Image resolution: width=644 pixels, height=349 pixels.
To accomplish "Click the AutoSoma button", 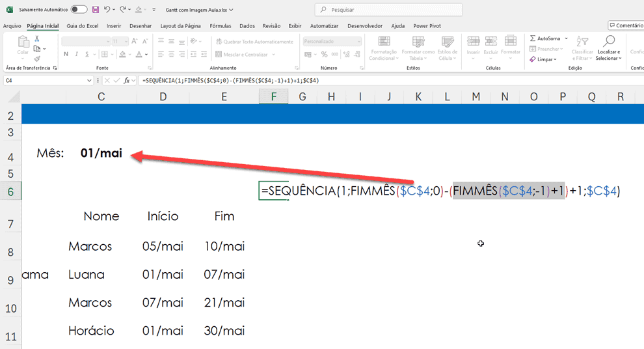I will click(x=544, y=38).
